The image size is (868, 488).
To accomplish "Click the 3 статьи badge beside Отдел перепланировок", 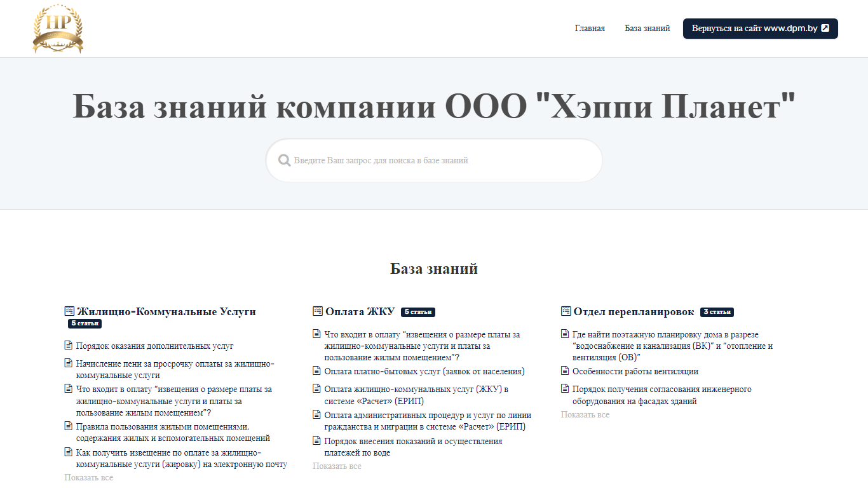I will [x=717, y=312].
